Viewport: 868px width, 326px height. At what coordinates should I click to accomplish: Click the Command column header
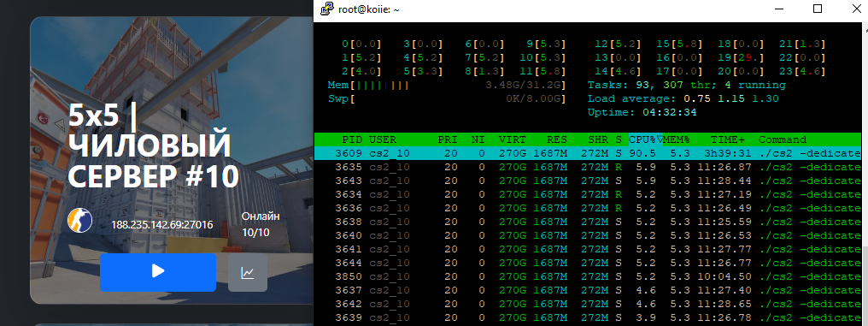783,139
